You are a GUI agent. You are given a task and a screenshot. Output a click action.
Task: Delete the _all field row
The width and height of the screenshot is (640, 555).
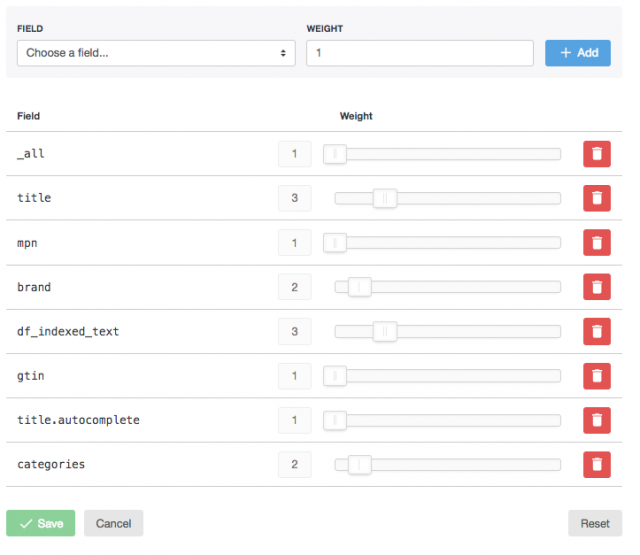point(597,154)
